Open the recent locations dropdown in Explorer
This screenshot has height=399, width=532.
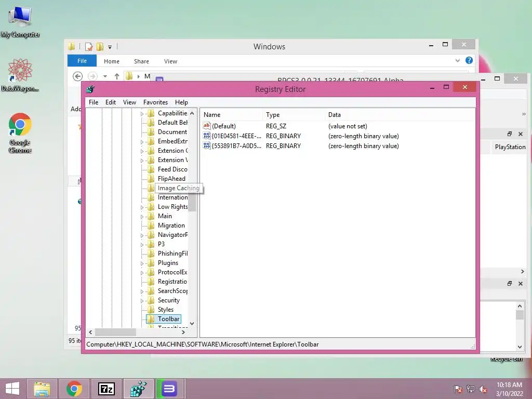coord(105,76)
